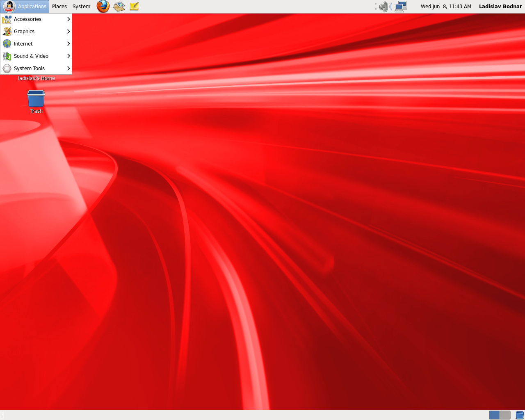
Task: Open ladislav's Home folder icon
Action: tap(37, 78)
